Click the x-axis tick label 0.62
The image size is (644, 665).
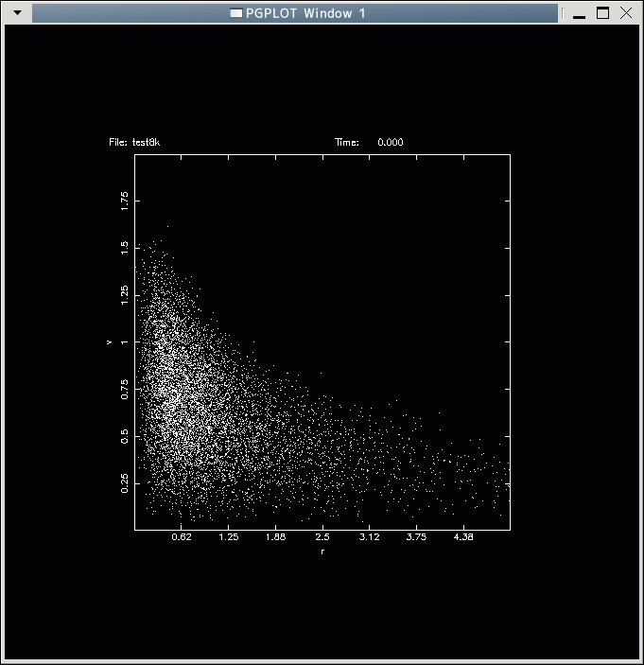click(x=182, y=537)
